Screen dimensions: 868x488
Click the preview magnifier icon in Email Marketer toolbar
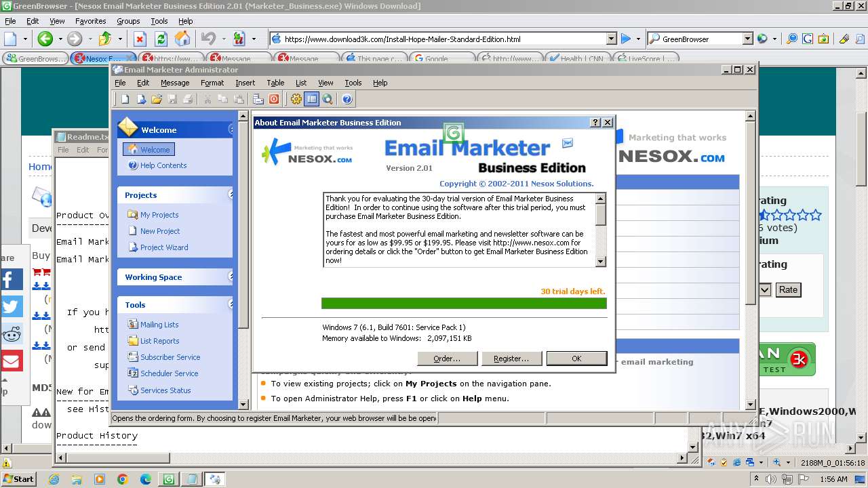(328, 99)
